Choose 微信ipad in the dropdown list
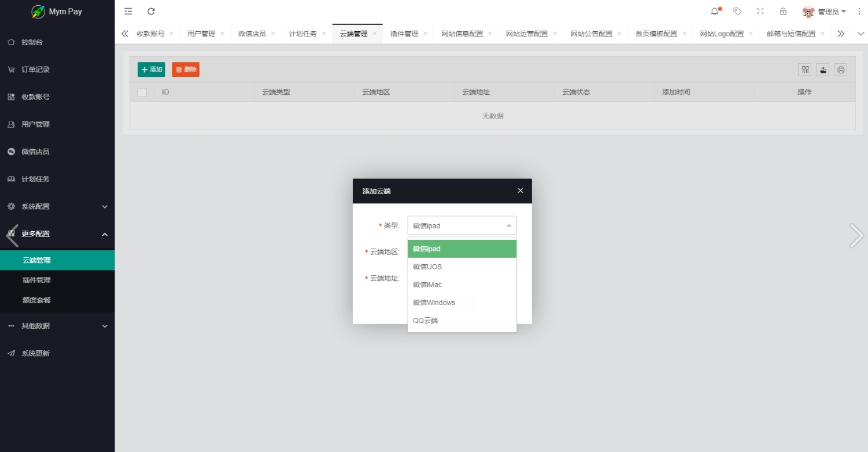Screen dimensions: 868x452 point(462,249)
